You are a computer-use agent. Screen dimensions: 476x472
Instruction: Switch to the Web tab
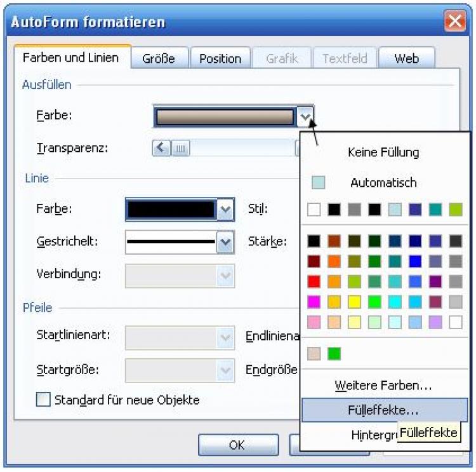pos(406,58)
